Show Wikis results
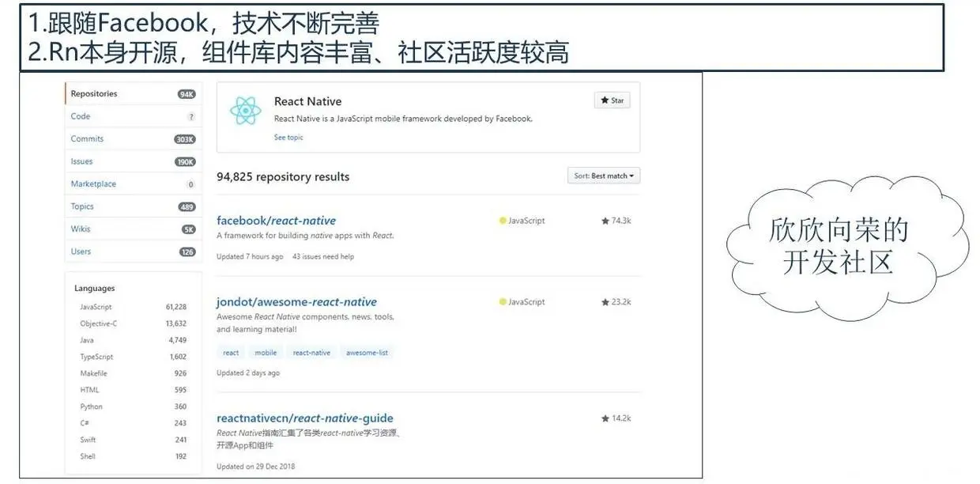980x484 pixels. coord(133,229)
